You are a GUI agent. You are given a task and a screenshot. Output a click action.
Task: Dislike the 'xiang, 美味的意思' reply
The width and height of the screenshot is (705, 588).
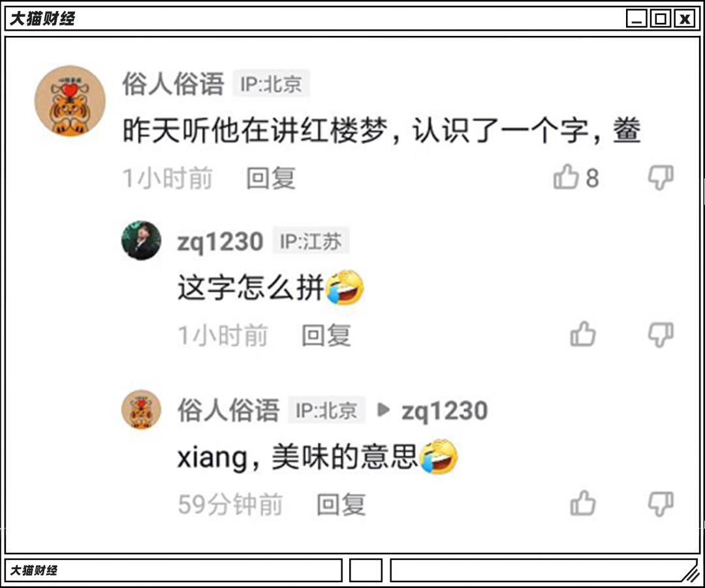point(661,503)
